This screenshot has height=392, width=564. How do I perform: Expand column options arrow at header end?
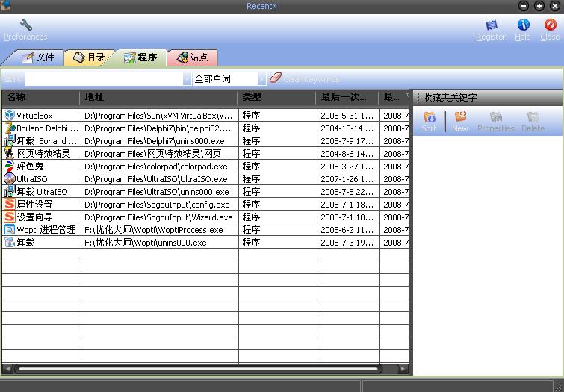pos(407,96)
